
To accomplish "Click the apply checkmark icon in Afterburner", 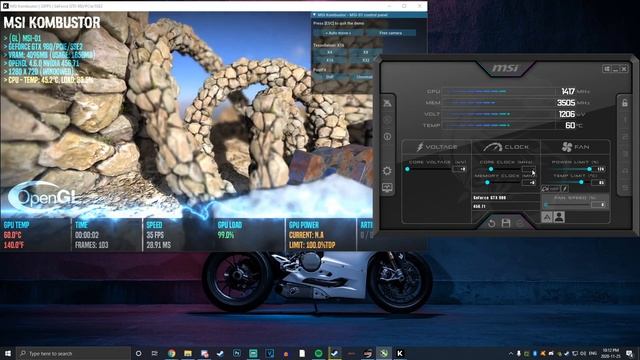I will tap(520, 223).
